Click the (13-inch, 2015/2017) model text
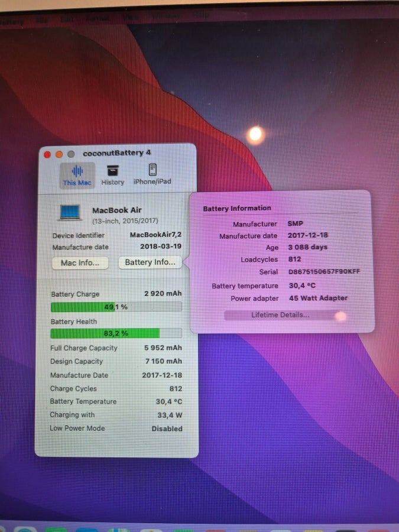399x532 pixels. coord(125,221)
